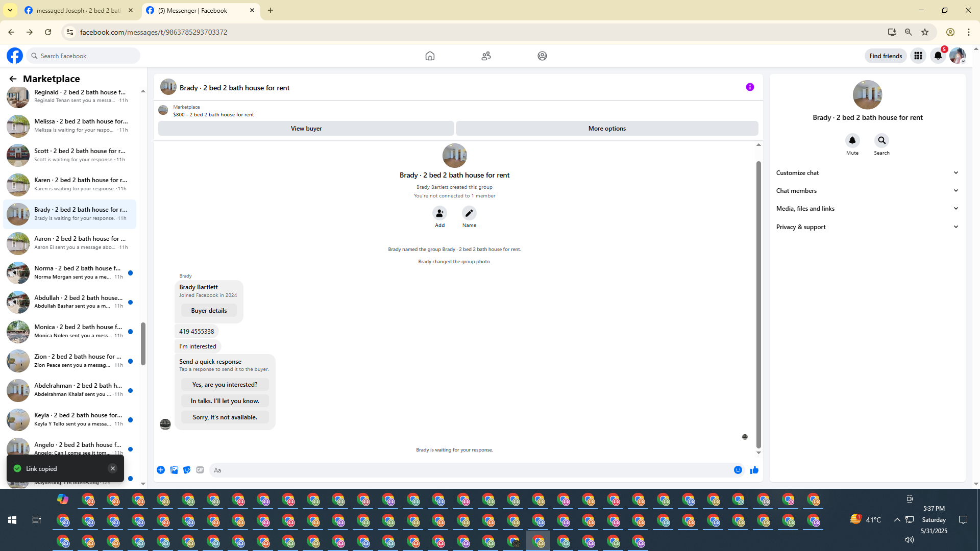
Task: Mute this chat's notifications
Action: pos(852,141)
